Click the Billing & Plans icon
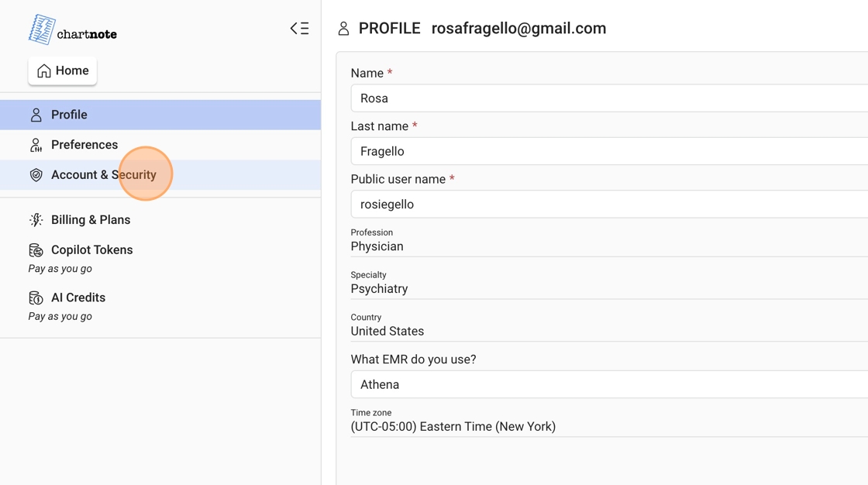This screenshot has height=485, width=868. pyautogui.click(x=36, y=220)
